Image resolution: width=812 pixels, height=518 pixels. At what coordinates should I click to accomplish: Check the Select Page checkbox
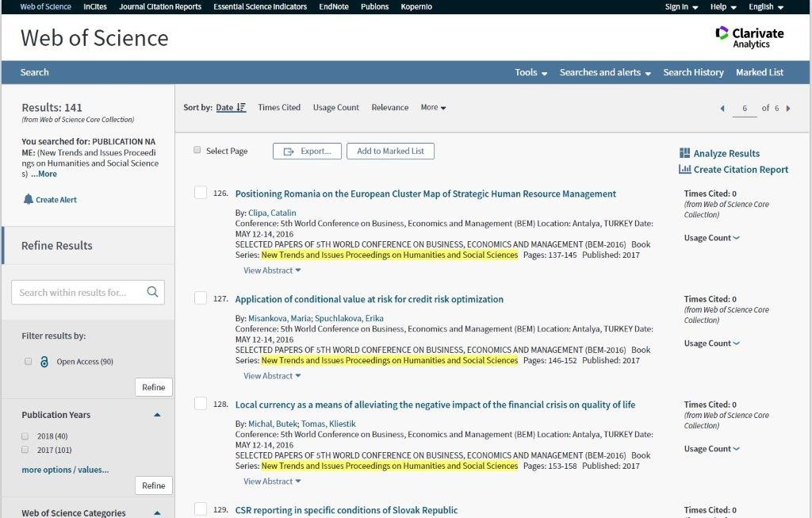tap(197, 150)
